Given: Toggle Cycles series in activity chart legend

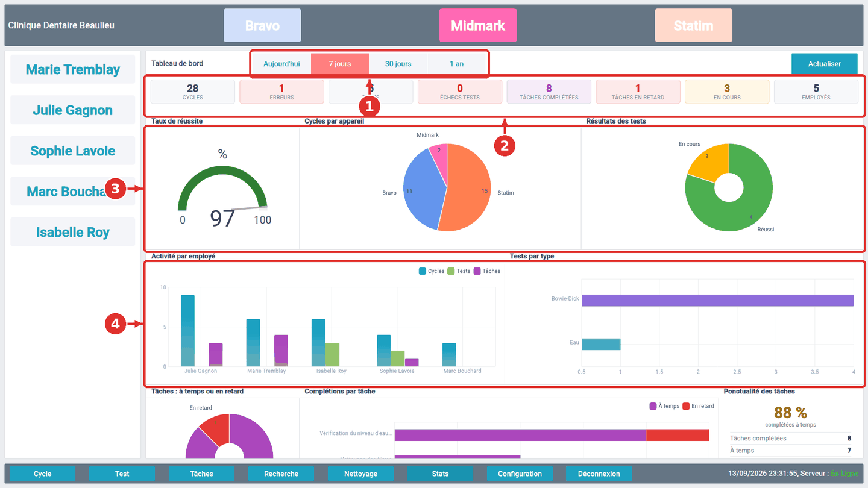Looking at the screenshot, I should 432,271.
